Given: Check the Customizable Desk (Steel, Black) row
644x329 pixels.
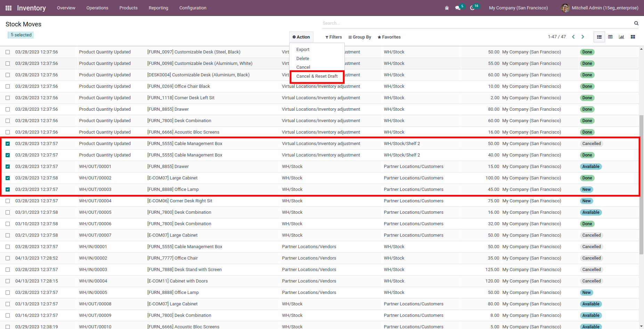Looking at the screenshot, I should click(x=8, y=52).
